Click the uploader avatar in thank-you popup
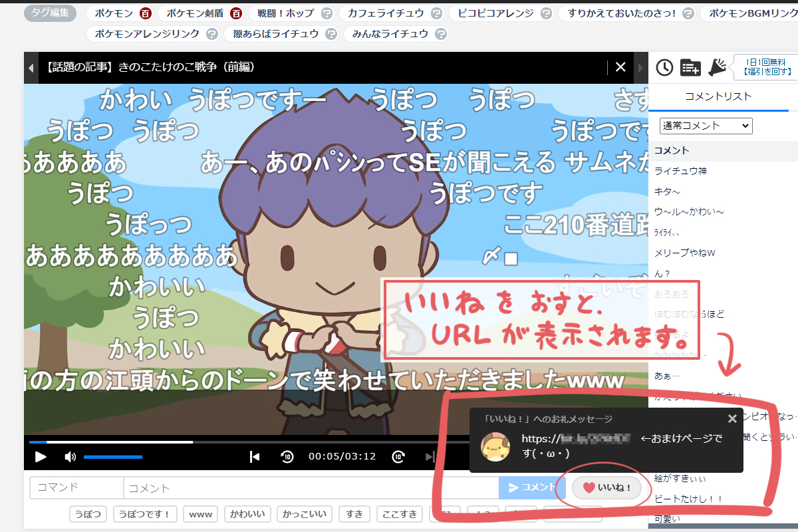 [x=495, y=448]
